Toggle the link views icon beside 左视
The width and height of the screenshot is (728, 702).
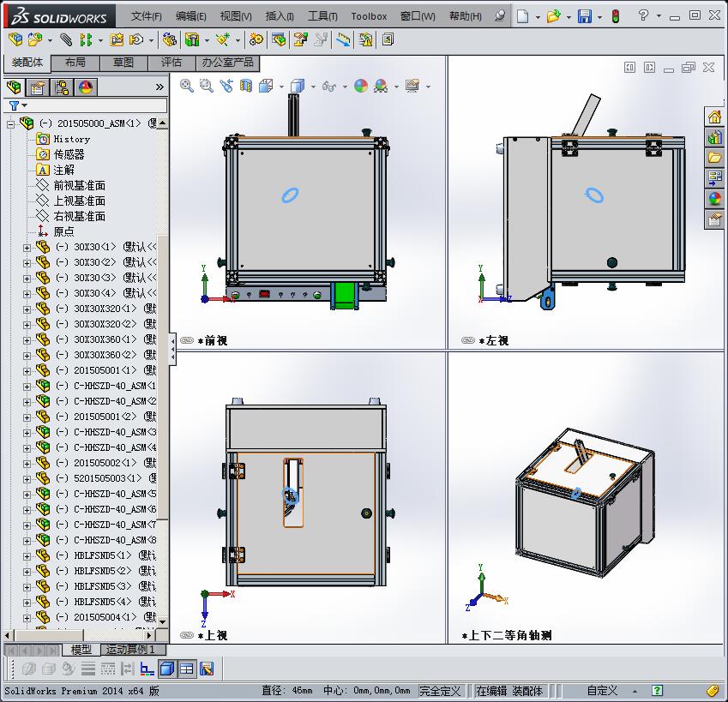[x=468, y=340]
